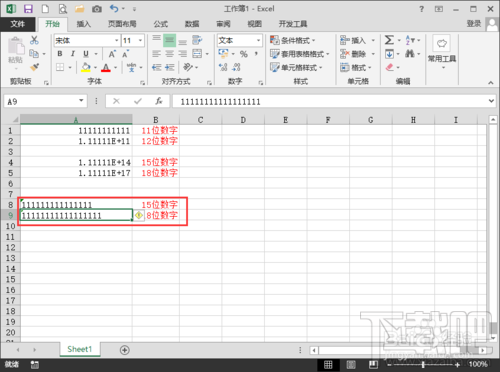Expand the number format dropdown showing 文本
The height and width of the screenshot is (372, 500).
coord(258,41)
